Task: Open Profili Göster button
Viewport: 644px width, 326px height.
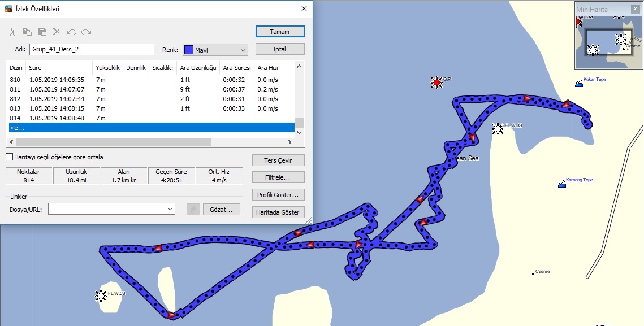Action: (x=278, y=194)
